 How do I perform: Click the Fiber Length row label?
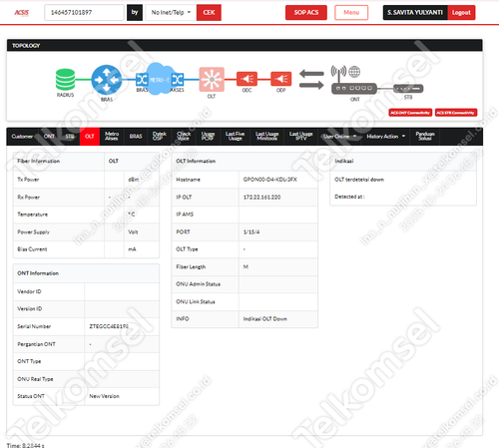pos(191,267)
